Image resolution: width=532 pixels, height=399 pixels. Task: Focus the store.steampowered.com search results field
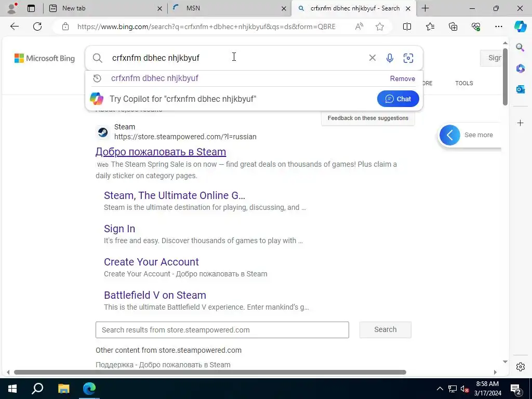pyautogui.click(x=222, y=330)
